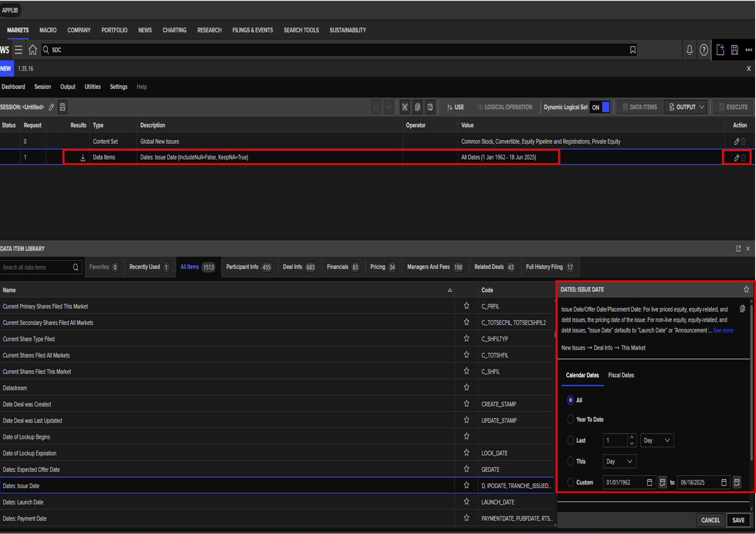This screenshot has height=534, width=756.
Task: Pop out the Data Item Library panel
Action: coord(738,249)
